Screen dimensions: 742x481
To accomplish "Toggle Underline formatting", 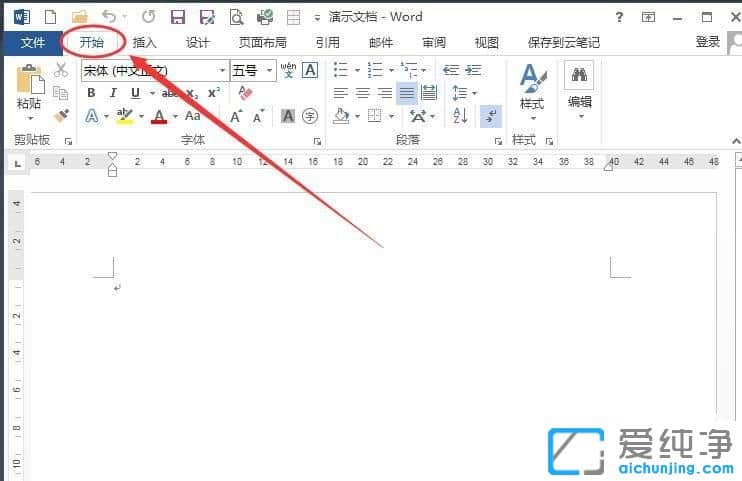I will 135,93.
